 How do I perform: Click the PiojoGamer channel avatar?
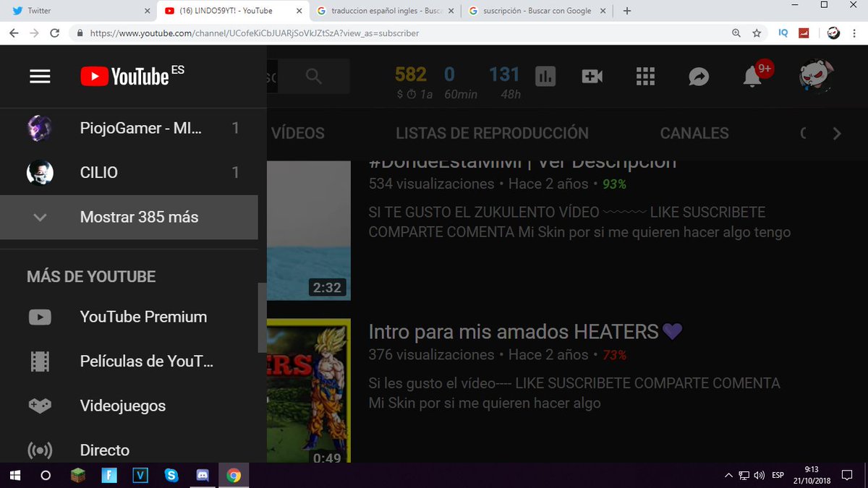coord(40,128)
